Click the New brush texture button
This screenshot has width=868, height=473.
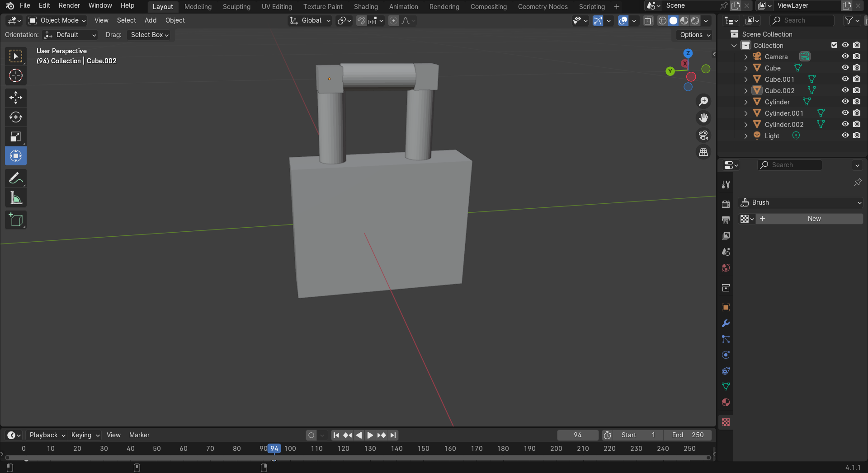pyautogui.click(x=814, y=219)
